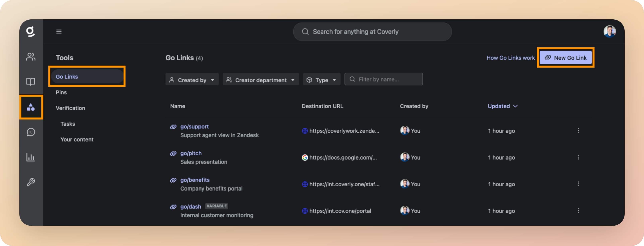Open the kebab menu on go/dash row
The image size is (644, 246).
578,211
